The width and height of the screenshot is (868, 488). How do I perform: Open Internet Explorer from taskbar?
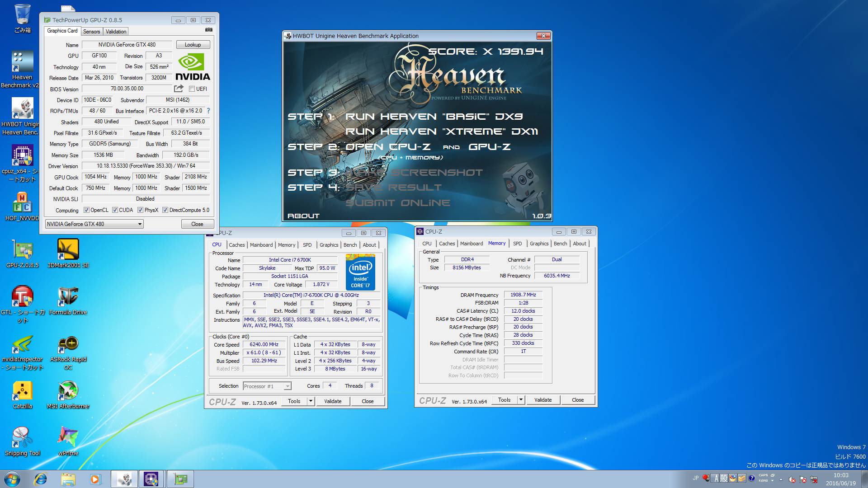[x=41, y=479]
